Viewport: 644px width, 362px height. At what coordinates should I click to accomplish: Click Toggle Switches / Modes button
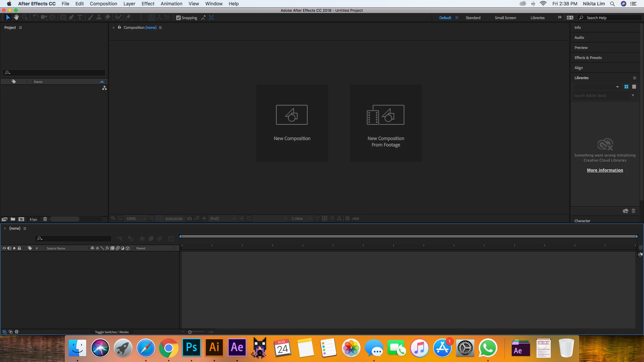112,332
